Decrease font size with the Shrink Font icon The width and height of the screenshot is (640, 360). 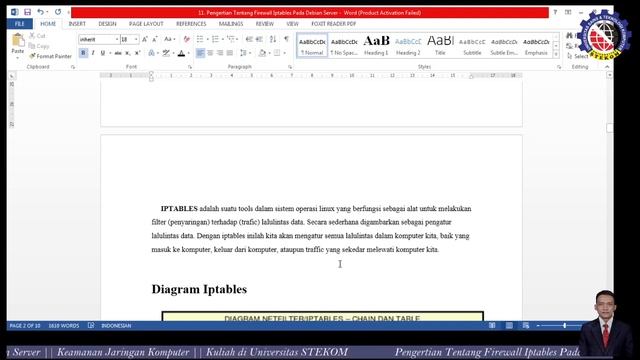(155, 40)
